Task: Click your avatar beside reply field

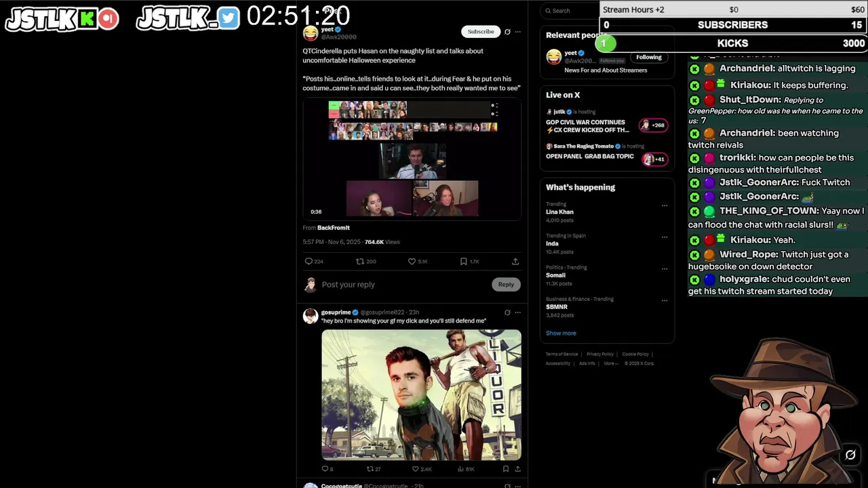Action: (x=311, y=285)
